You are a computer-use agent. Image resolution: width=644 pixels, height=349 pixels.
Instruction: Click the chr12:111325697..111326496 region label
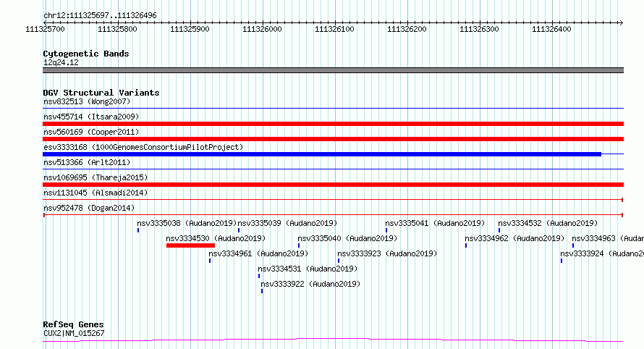pos(100,15)
